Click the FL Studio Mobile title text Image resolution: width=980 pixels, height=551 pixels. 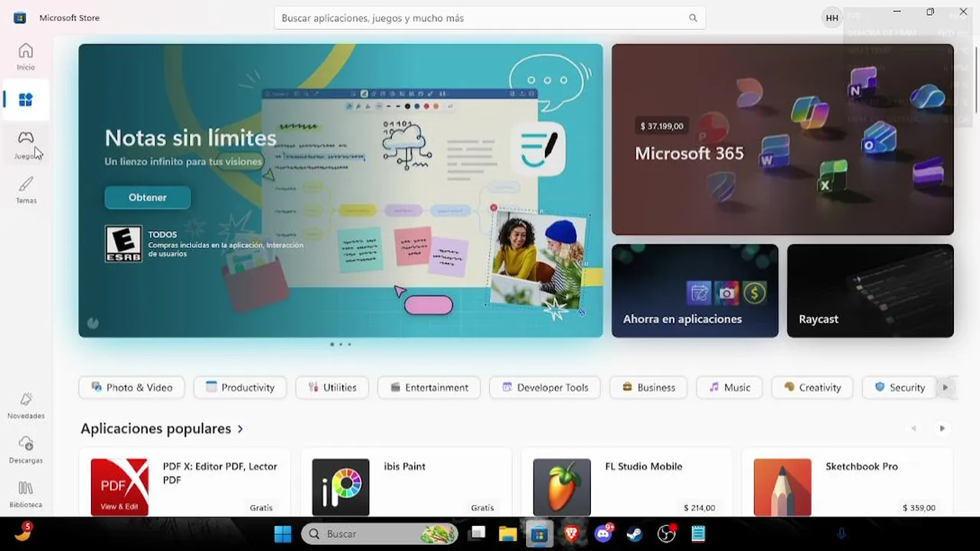643,466
